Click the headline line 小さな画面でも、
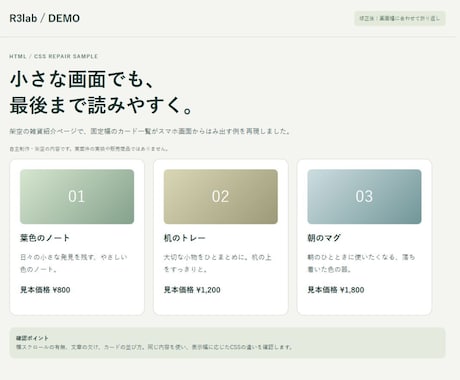 tap(82, 79)
